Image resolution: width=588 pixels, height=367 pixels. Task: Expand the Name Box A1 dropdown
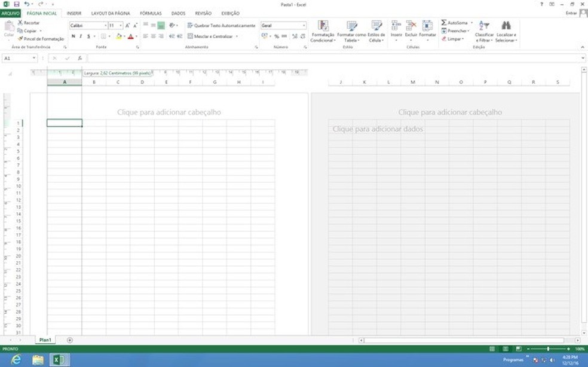pyautogui.click(x=33, y=58)
